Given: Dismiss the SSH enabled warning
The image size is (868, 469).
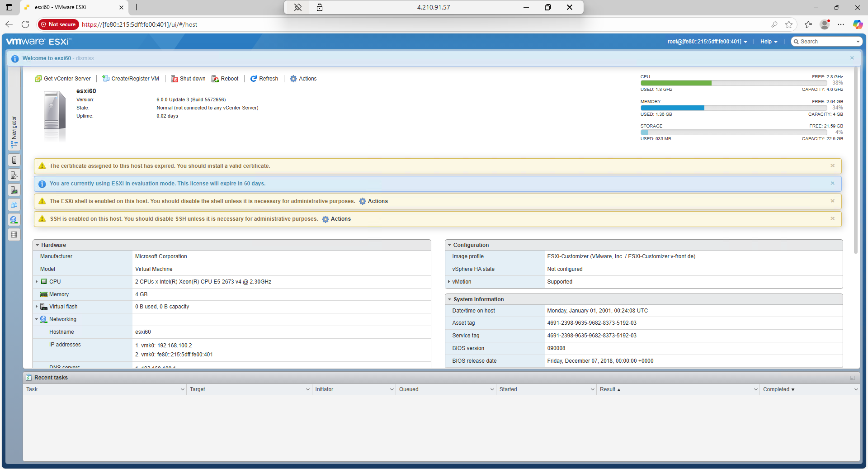Looking at the screenshot, I should click(832, 218).
